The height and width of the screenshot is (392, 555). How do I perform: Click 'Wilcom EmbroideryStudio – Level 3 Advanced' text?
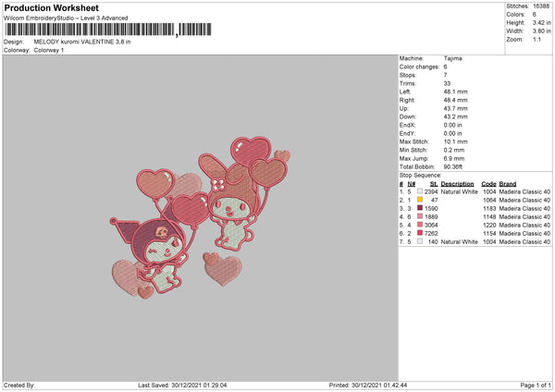[66, 18]
